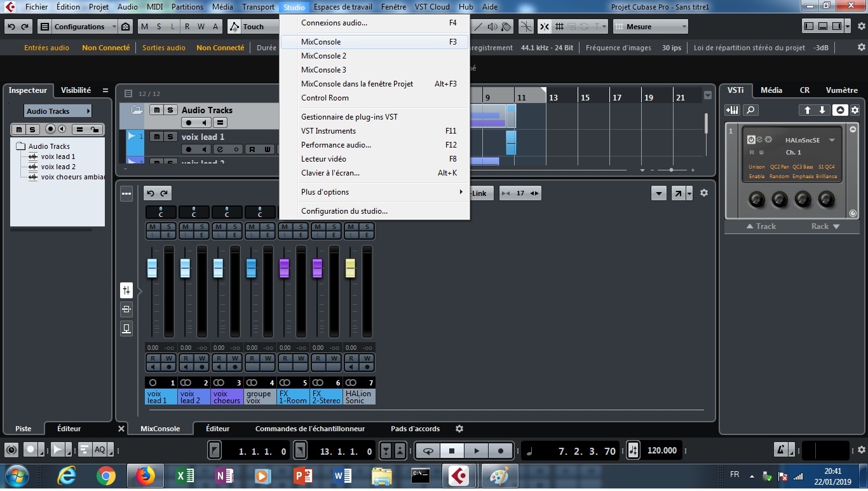The image size is (868, 491).
Task: Open the Mesure grid type dropdown
Action: [650, 27]
